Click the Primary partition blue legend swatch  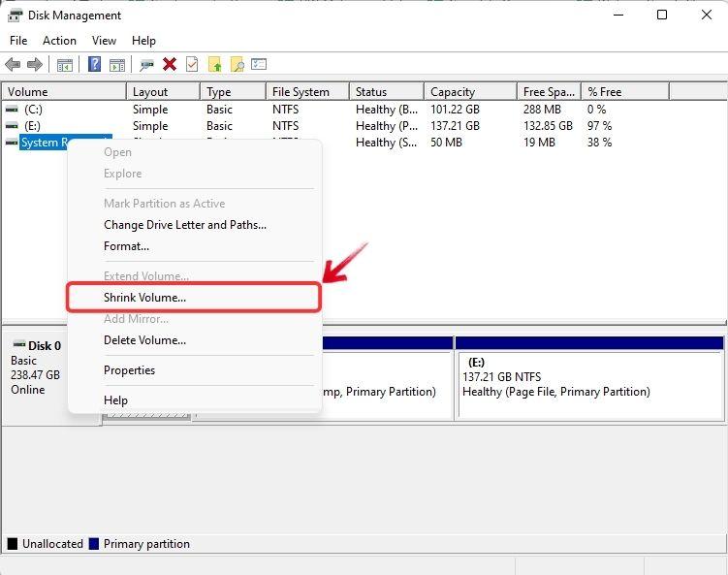point(94,543)
